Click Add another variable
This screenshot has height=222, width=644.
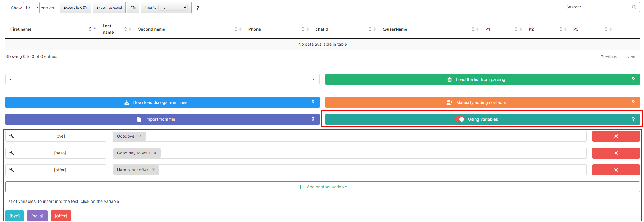[322, 187]
